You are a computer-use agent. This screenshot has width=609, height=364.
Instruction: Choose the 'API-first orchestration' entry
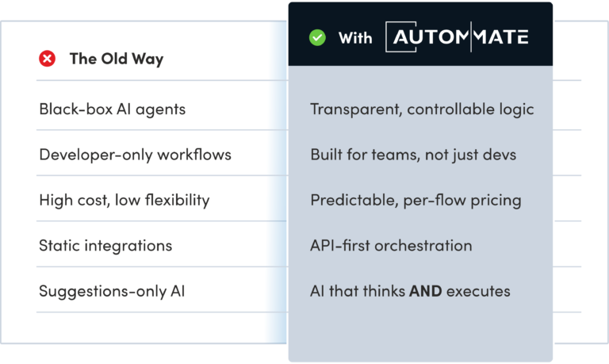coord(391,245)
